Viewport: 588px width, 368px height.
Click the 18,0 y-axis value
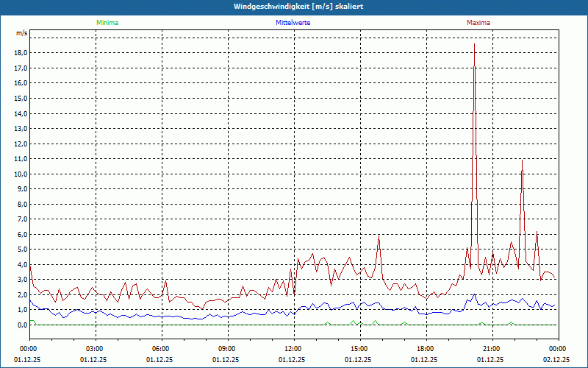click(21, 53)
